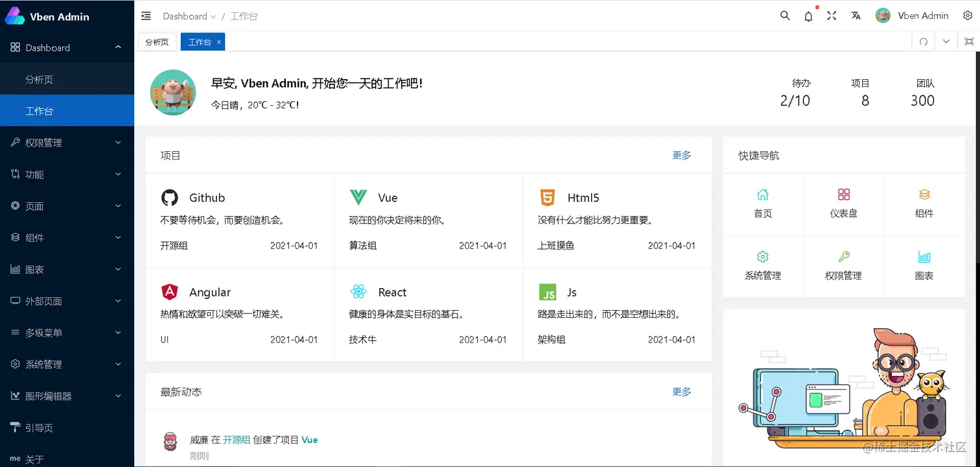The image size is (980, 467).
Task: Refresh current tab using redo icon
Action: pos(924,42)
